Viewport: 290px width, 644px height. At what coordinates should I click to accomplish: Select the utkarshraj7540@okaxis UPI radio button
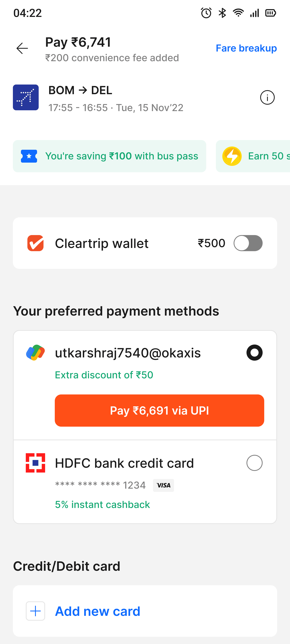coord(255,353)
